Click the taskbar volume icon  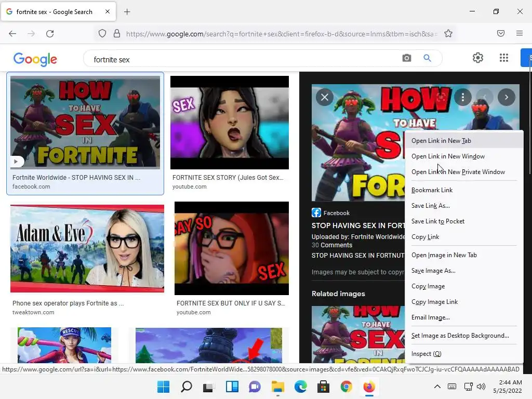(481, 387)
